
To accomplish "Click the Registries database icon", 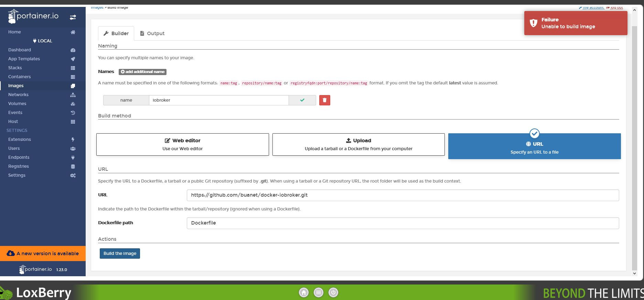I will click(73, 166).
